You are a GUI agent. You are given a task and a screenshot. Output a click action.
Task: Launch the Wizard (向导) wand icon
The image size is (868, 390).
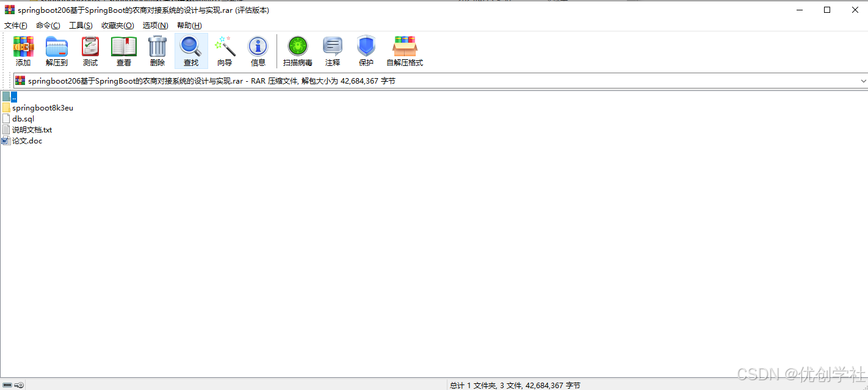pyautogui.click(x=225, y=47)
